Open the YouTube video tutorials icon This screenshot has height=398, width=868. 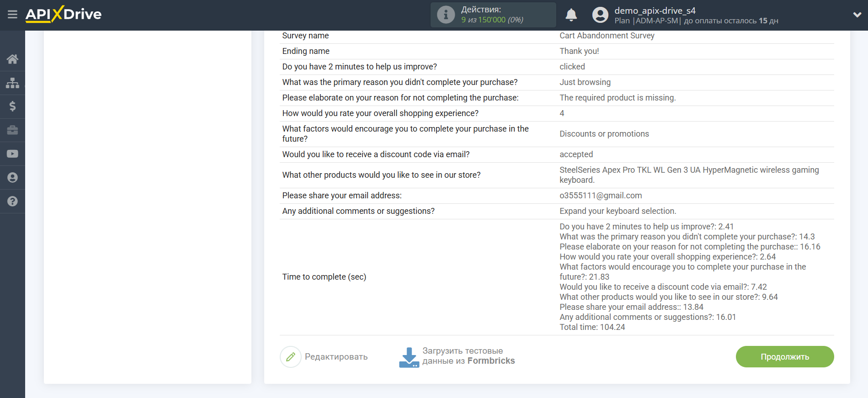click(12, 154)
